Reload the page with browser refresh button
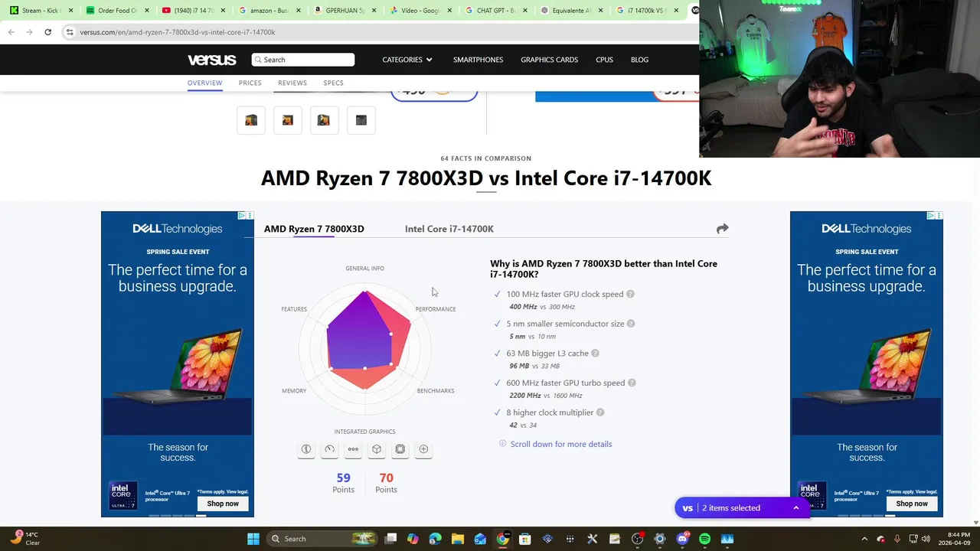Image resolution: width=980 pixels, height=551 pixels. point(47,32)
